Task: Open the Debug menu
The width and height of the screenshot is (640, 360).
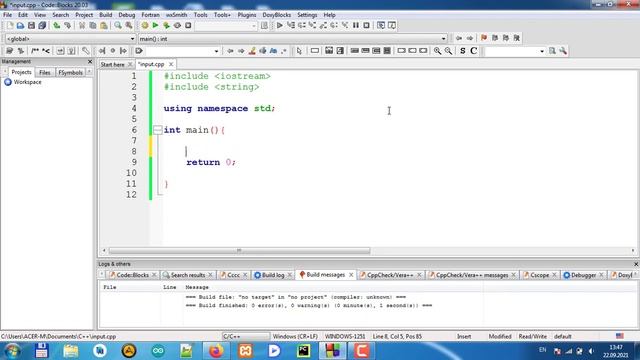Action: pyautogui.click(x=127, y=15)
